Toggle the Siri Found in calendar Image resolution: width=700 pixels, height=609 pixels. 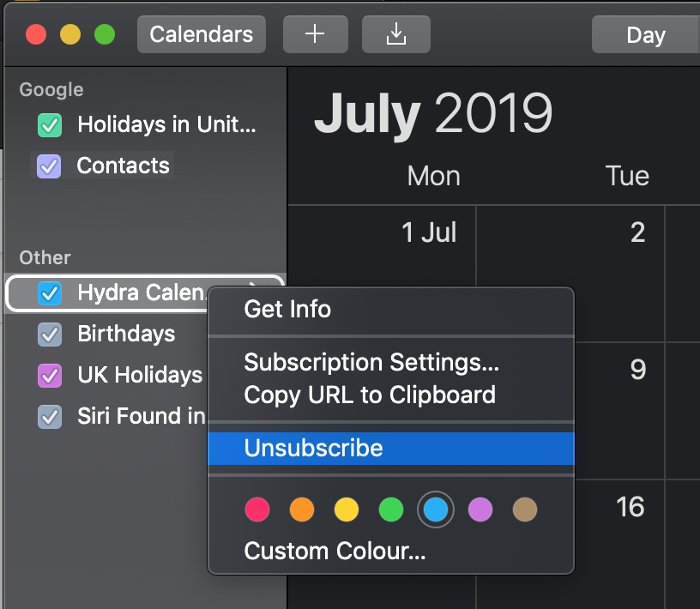click(x=50, y=417)
